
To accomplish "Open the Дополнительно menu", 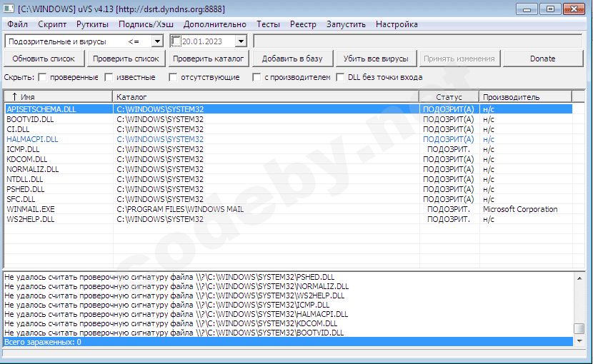I will 215,24.
